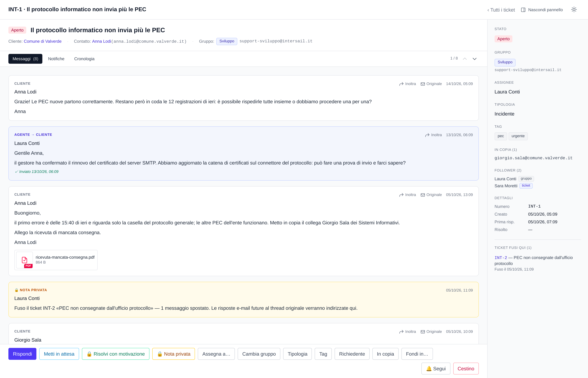Forward the 05/10/26 13:09 message with Inoltra
The image size is (588, 378).
coord(407,195)
